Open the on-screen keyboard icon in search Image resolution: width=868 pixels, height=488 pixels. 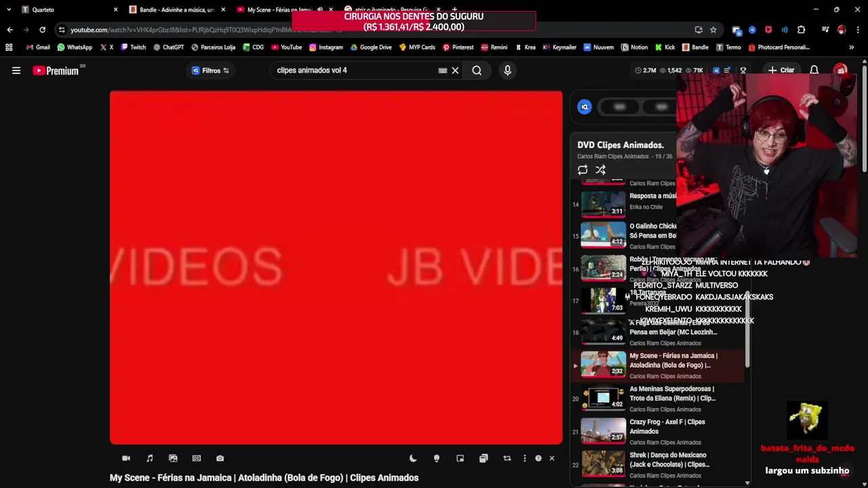pos(443,70)
